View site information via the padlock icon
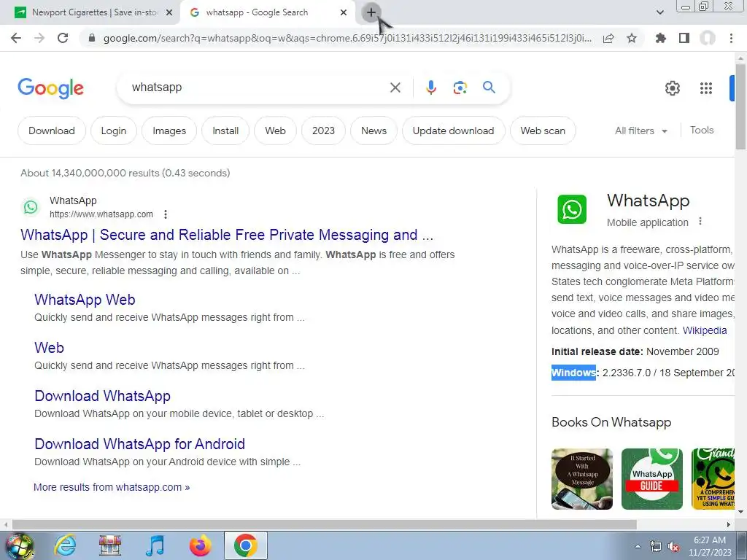747x560 pixels. click(92, 38)
